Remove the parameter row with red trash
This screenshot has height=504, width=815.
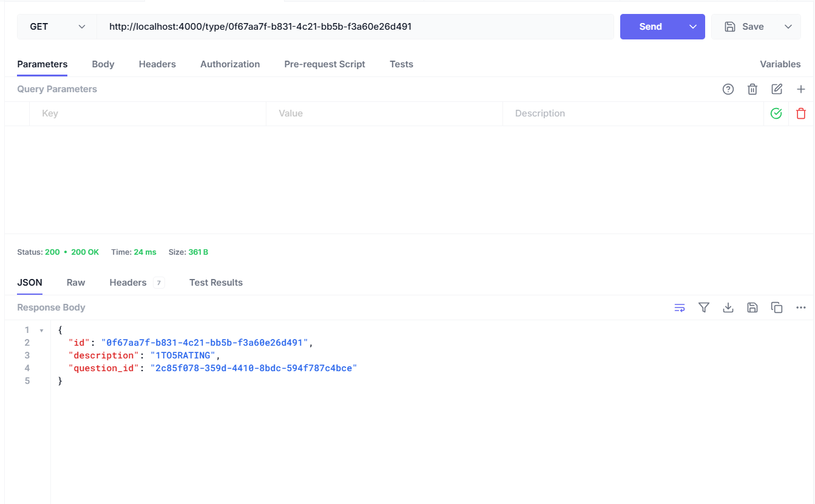click(x=801, y=113)
